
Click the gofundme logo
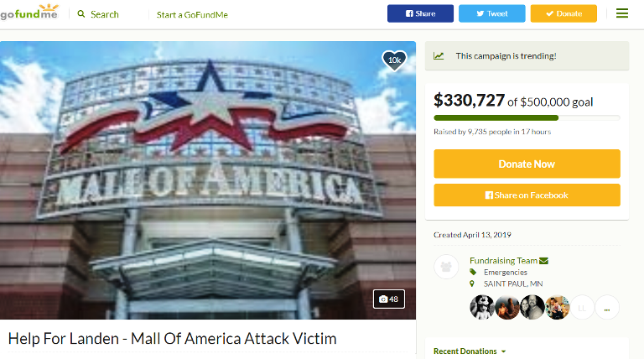click(29, 12)
